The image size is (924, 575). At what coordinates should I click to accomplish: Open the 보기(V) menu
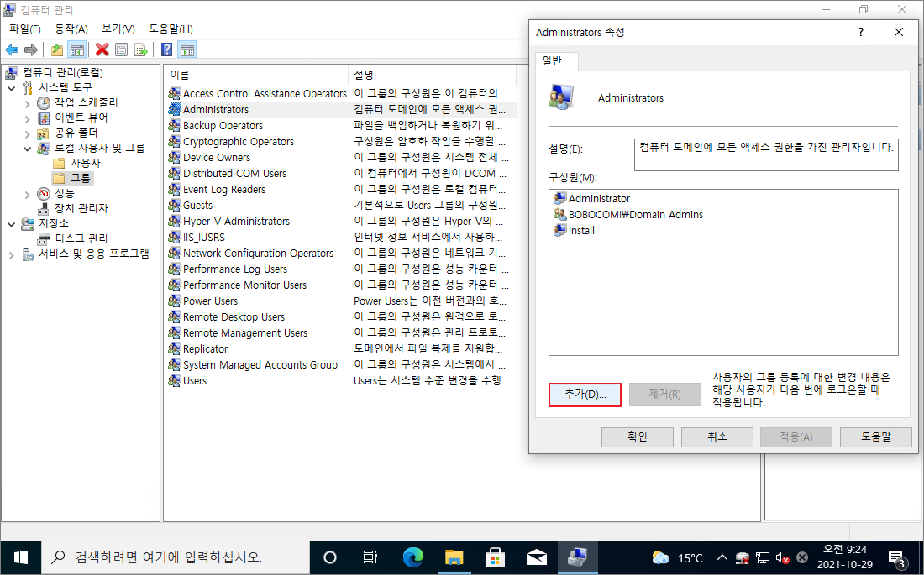[x=118, y=29]
